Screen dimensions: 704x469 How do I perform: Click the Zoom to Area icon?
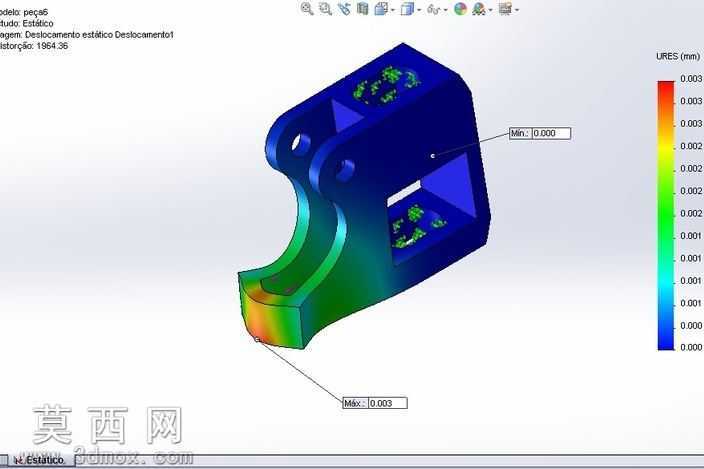[326, 9]
